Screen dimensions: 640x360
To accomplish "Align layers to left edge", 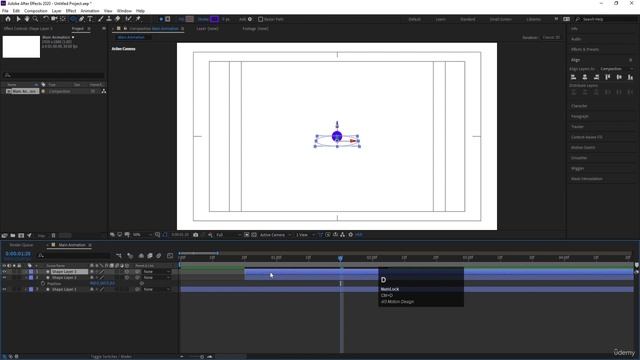I will click(x=573, y=77).
